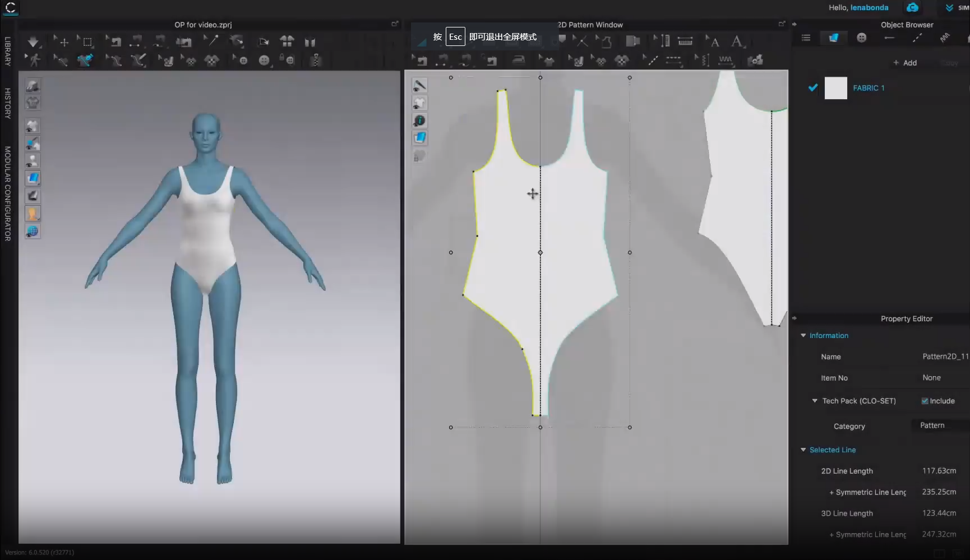Click the FABRIC 1 white swatch thumbnail
The height and width of the screenshot is (560, 970).
(835, 88)
